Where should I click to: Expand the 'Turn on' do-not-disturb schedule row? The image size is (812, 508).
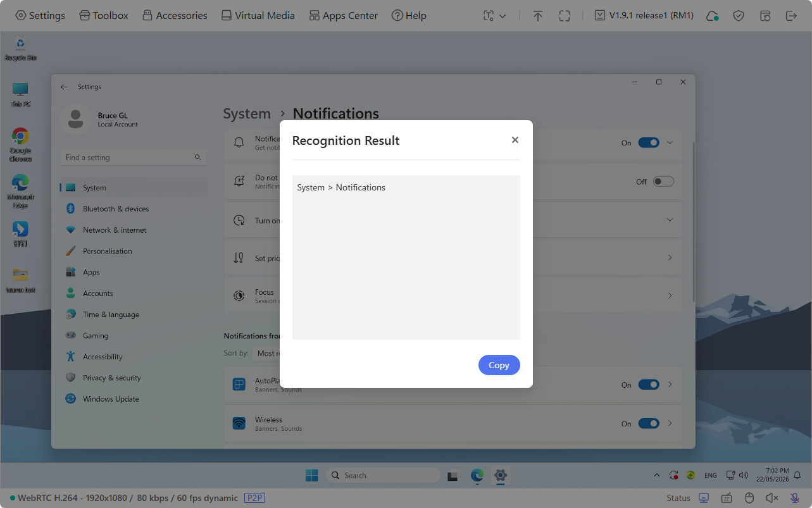coord(670,220)
